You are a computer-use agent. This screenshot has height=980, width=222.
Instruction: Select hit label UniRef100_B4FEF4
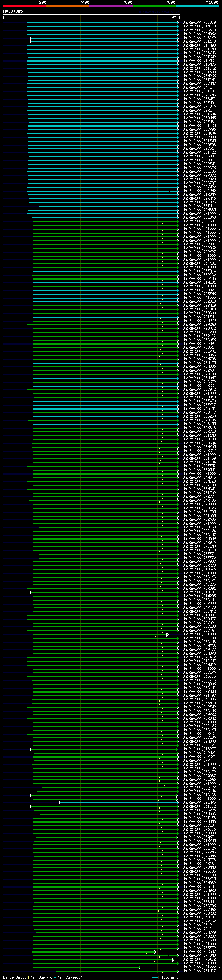199,88
